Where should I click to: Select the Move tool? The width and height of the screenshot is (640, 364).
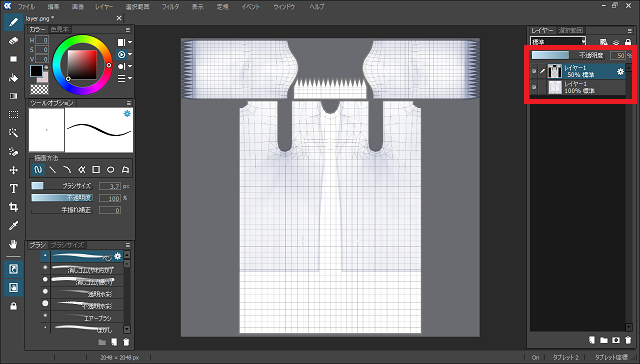13,170
